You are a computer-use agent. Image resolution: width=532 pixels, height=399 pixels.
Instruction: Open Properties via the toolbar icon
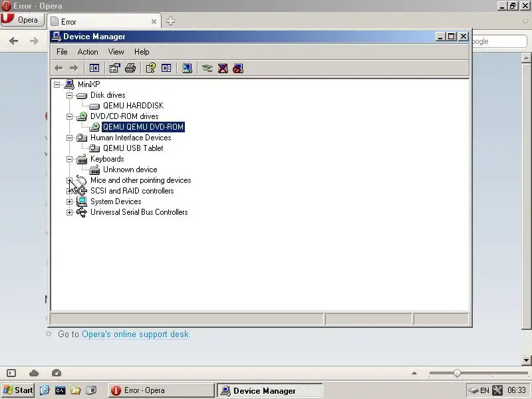(114, 68)
